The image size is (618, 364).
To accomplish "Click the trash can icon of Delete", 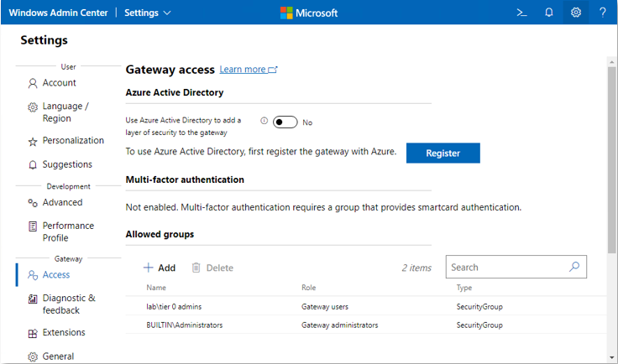I will point(196,268).
